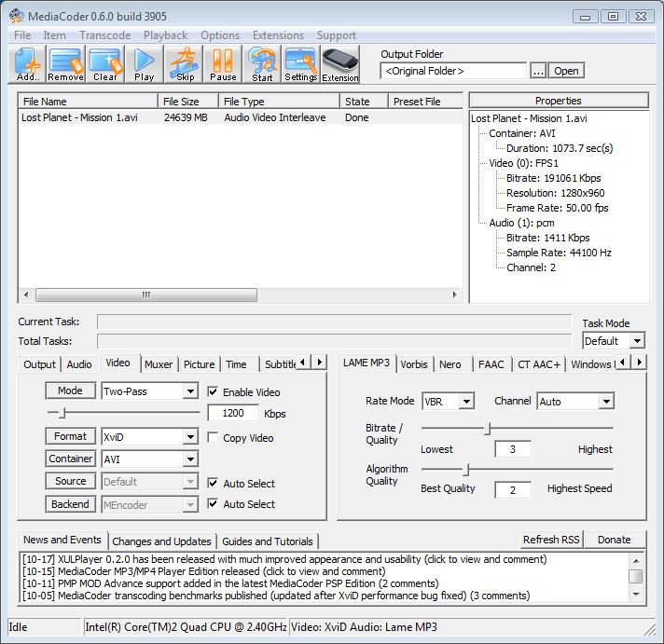
Task: Click the Add file toolbar icon
Action: tap(28, 64)
